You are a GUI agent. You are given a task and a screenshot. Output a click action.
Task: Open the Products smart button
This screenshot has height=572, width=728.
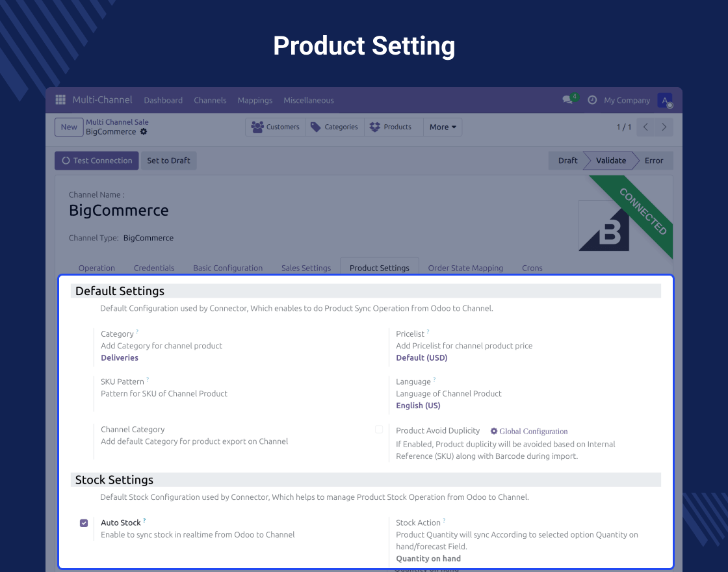394,127
